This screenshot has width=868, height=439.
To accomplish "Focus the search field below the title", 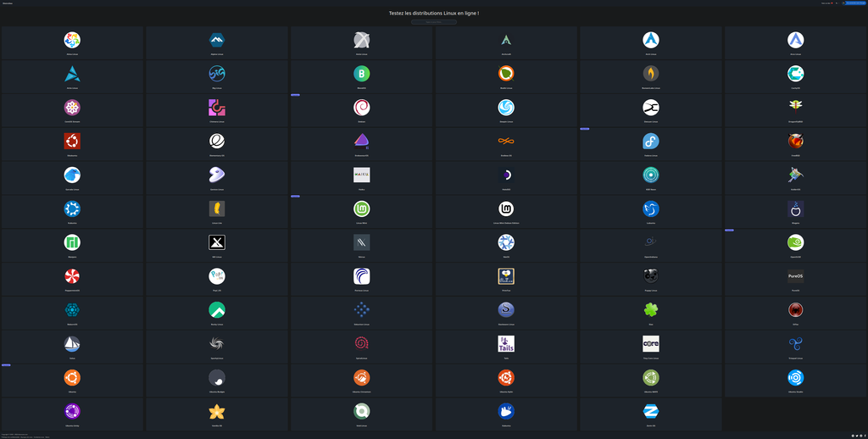I will (x=434, y=22).
